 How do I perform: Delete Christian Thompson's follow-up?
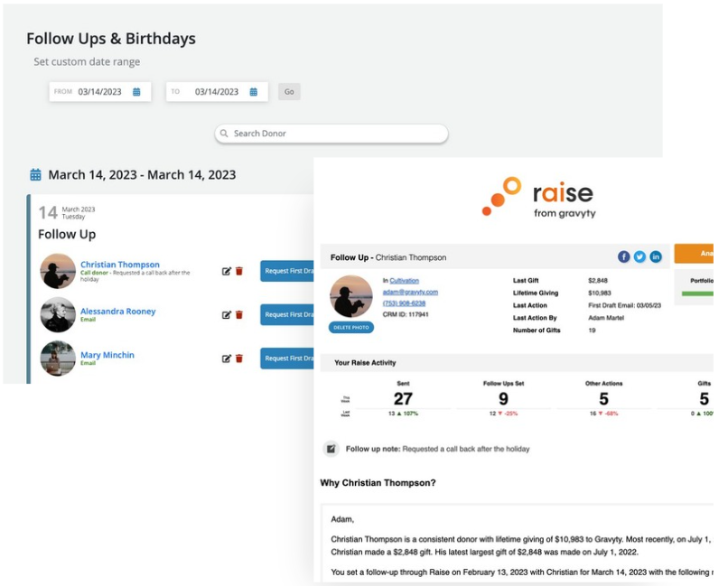239,271
